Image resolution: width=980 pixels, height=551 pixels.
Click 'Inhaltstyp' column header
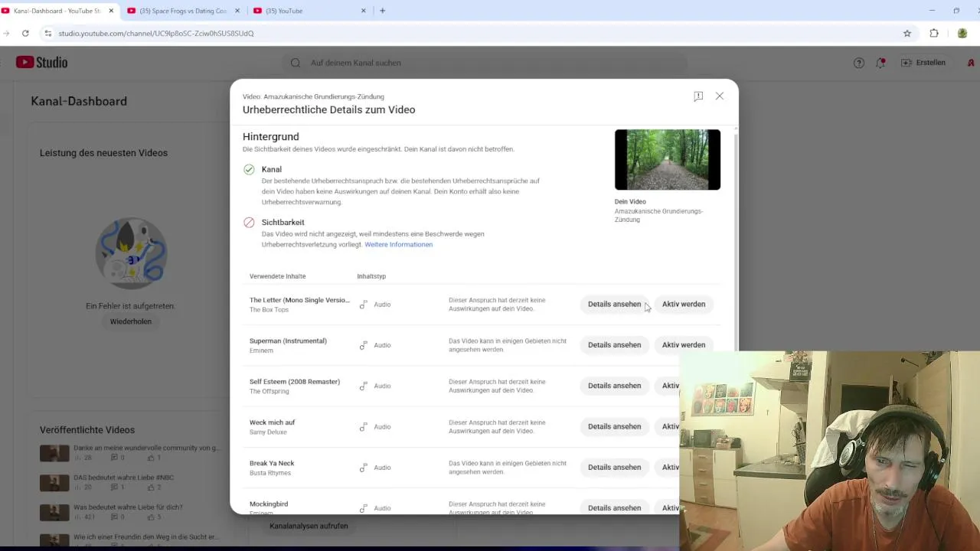pyautogui.click(x=371, y=276)
